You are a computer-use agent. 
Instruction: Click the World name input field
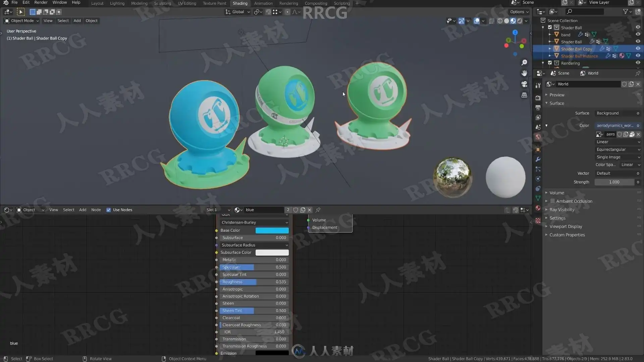pyautogui.click(x=588, y=84)
